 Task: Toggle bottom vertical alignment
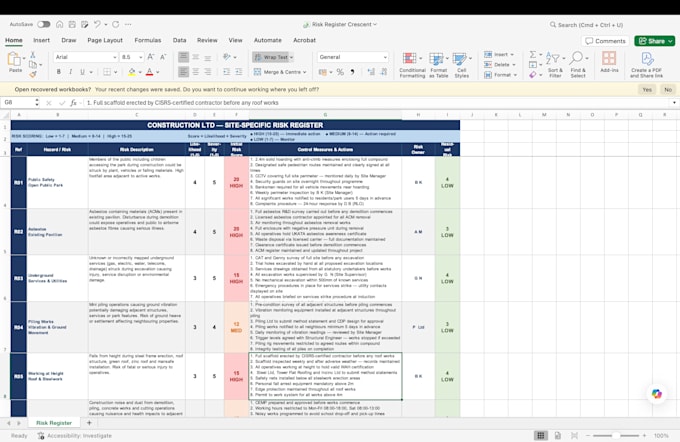tap(208, 57)
